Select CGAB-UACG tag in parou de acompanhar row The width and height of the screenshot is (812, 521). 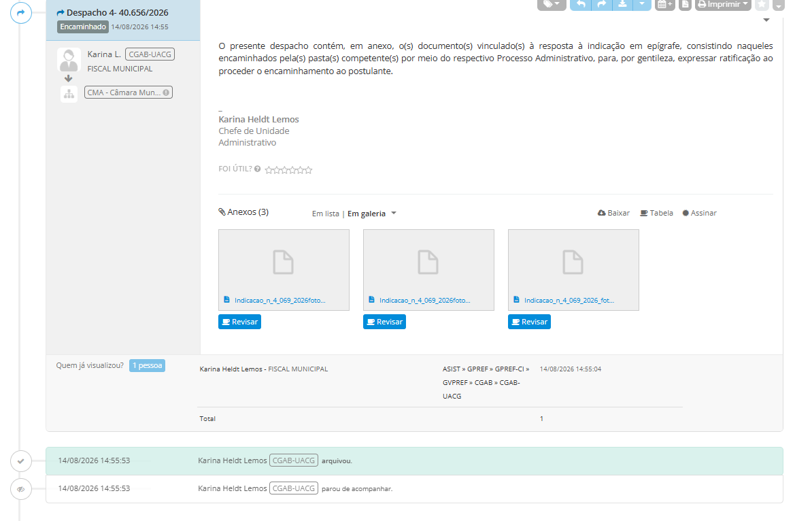click(294, 488)
